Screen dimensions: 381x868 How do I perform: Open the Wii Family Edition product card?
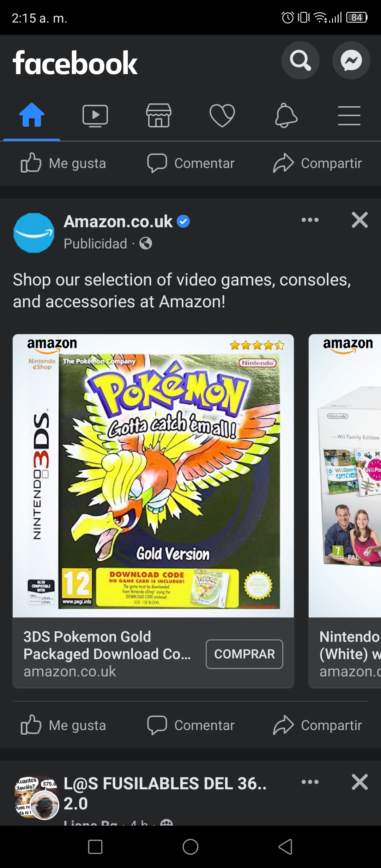tap(345, 511)
